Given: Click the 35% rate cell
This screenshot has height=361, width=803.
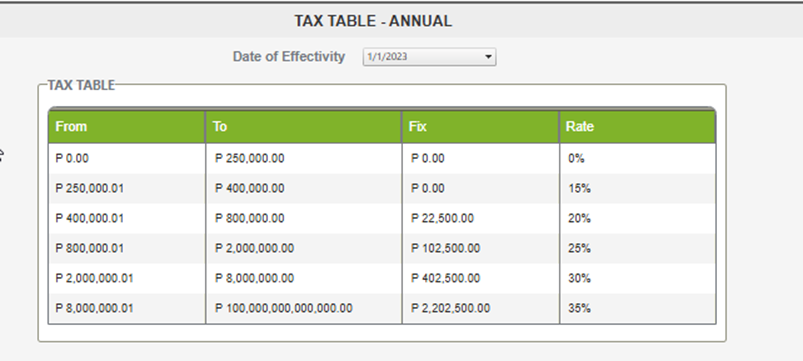Looking at the screenshot, I should click(x=638, y=308).
